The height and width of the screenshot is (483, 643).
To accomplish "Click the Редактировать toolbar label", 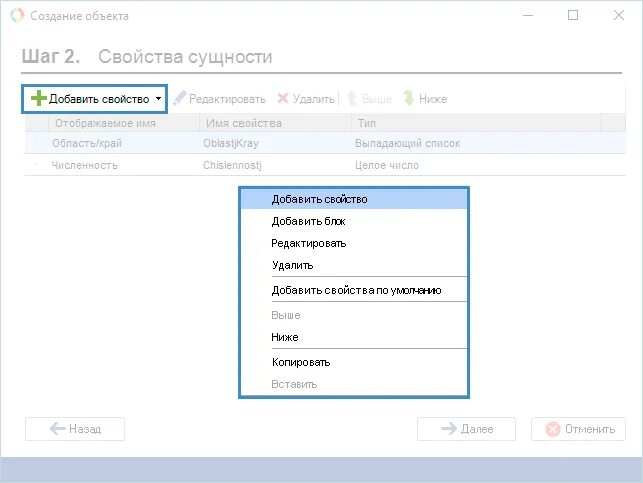I will pyautogui.click(x=227, y=99).
